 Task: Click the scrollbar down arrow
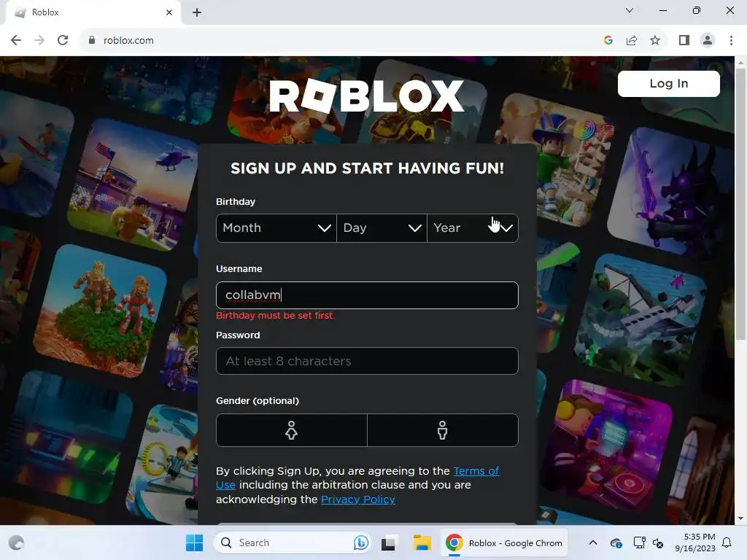(x=740, y=519)
